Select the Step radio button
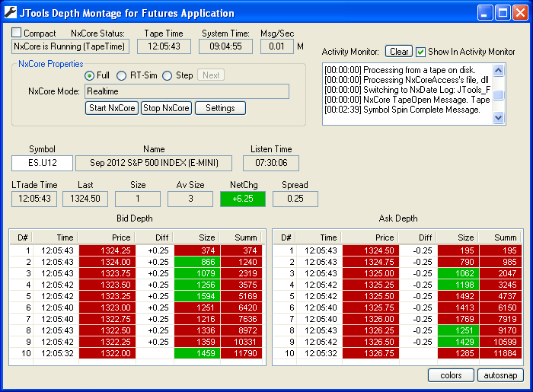Viewport: 533px width, 392px height. [x=167, y=75]
